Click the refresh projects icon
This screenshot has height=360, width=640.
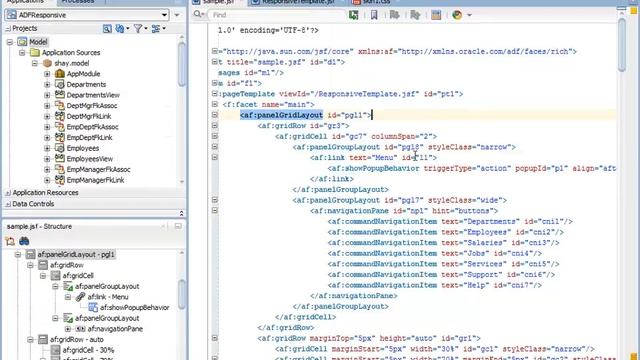(120, 29)
